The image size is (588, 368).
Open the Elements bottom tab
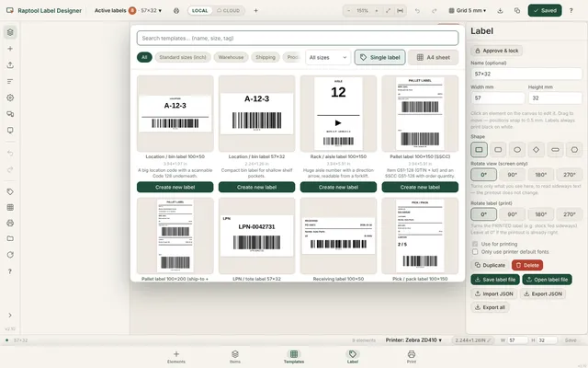coord(176,357)
